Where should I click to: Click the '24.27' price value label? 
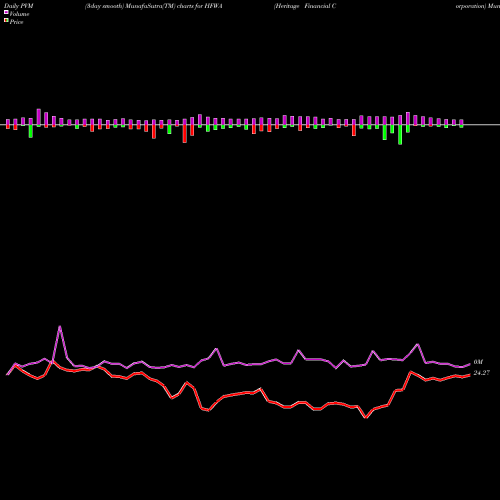482,373
